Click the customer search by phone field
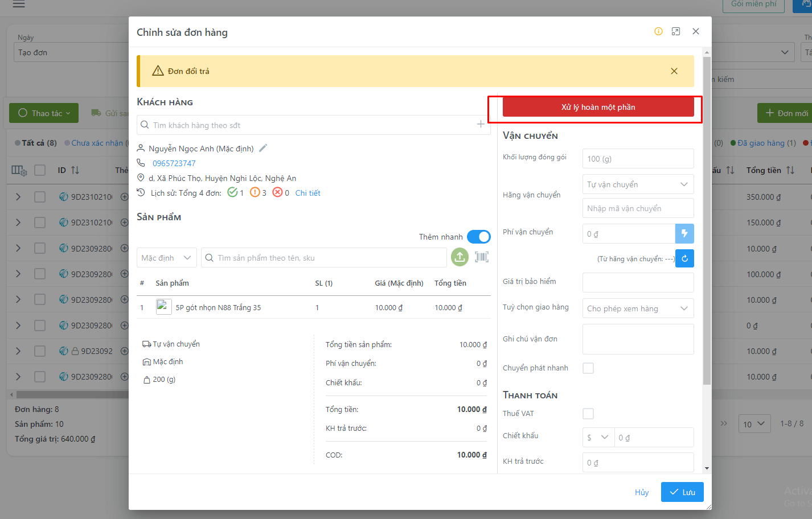 pyautogui.click(x=314, y=125)
